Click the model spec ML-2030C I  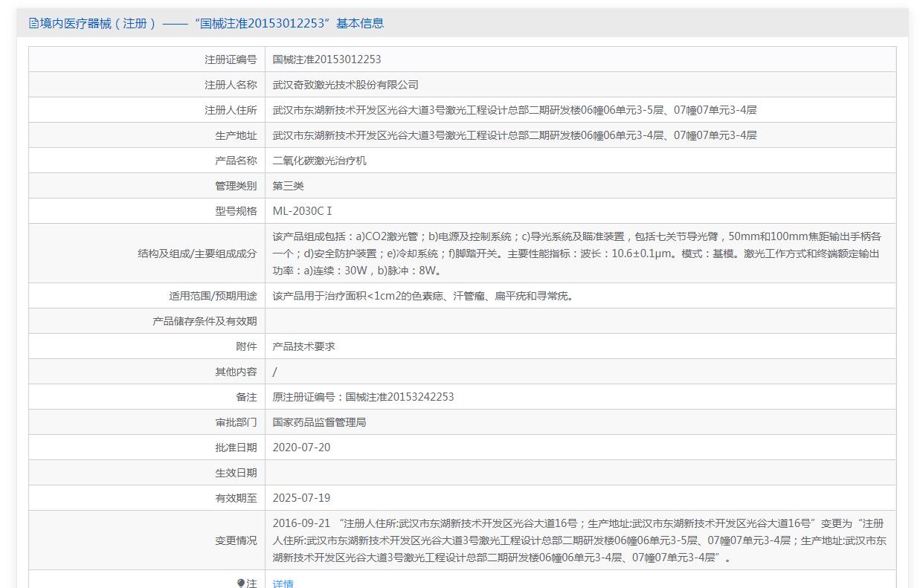point(302,211)
